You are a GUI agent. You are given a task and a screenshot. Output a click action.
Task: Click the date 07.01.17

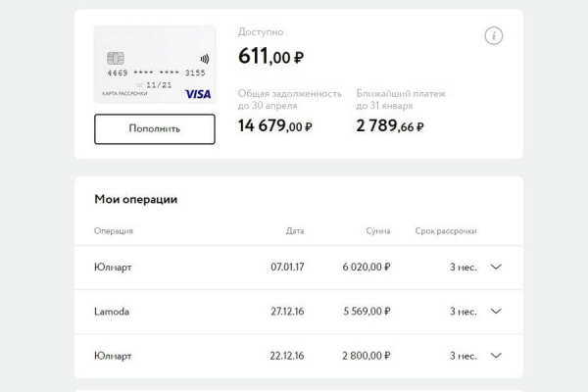click(287, 268)
